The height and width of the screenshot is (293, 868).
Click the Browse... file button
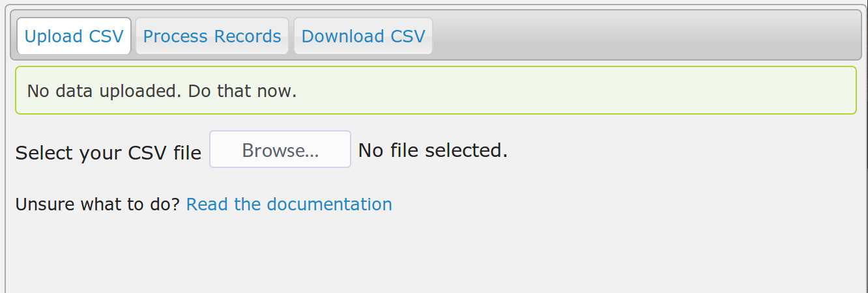[x=280, y=150]
